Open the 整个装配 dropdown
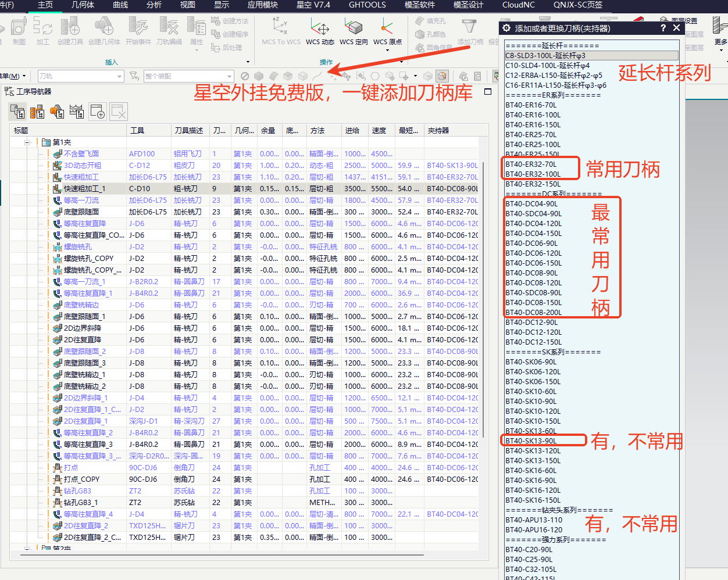This screenshot has height=580, width=728. click(x=229, y=76)
